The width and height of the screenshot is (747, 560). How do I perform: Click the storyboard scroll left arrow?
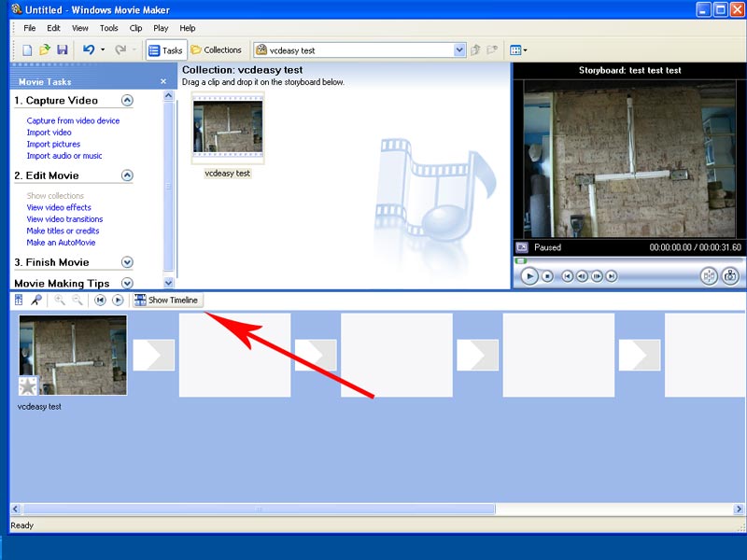point(16,509)
